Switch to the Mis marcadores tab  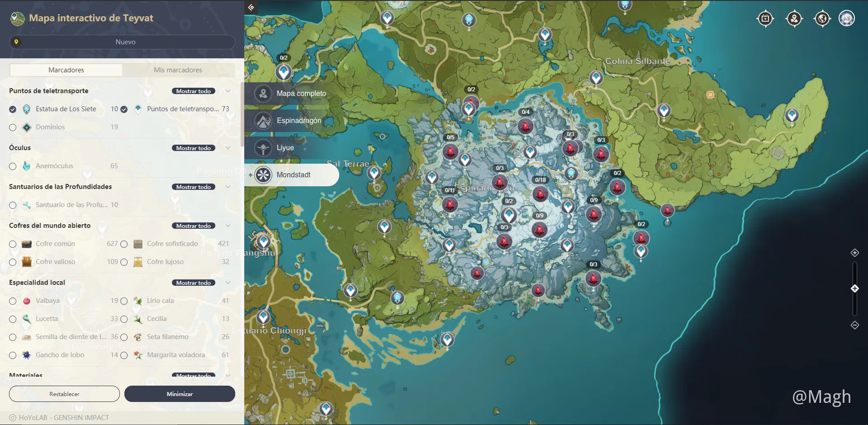[178, 70]
